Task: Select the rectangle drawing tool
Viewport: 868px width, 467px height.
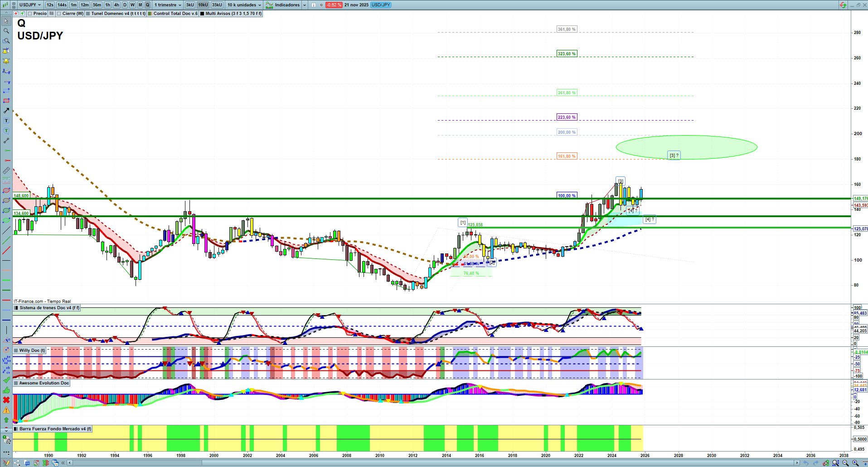Action: coord(6,101)
